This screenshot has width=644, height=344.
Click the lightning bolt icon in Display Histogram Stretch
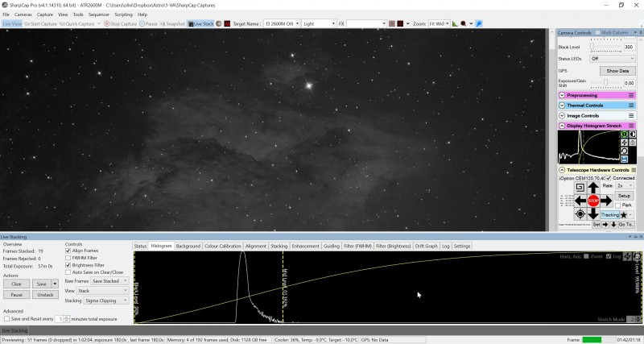(625, 143)
